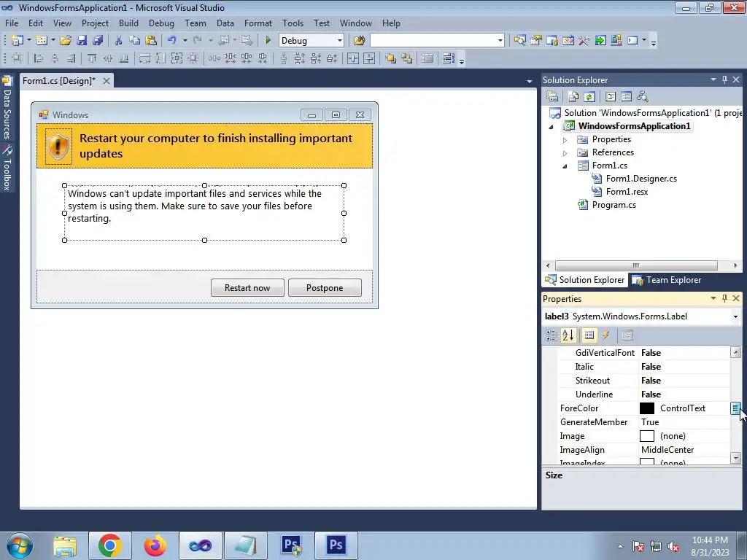Open the Undo history dropdown arrow
The height and width of the screenshot is (560, 747).
(x=185, y=41)
